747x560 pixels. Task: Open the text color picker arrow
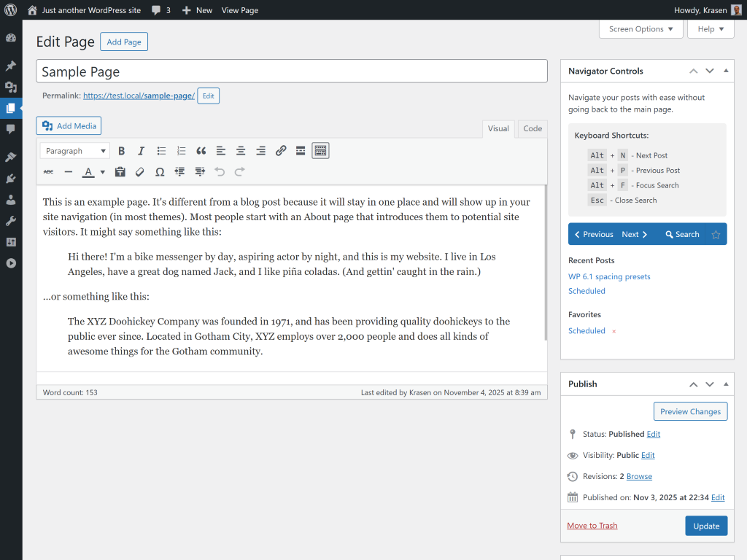[103, 172]
